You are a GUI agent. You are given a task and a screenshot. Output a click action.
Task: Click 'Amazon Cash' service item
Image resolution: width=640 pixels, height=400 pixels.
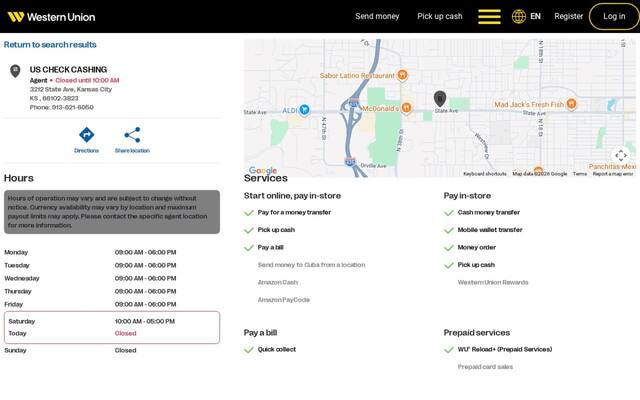[278, 282]
